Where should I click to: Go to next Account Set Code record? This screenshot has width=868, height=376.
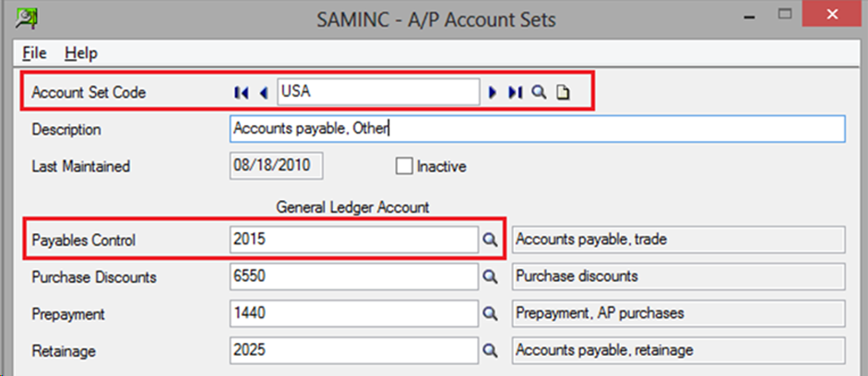493,92
